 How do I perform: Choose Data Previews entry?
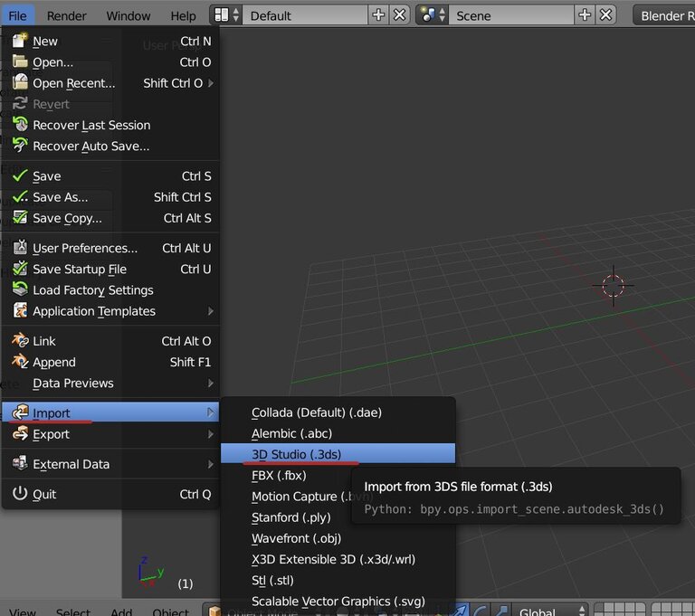(x=110, y=383)
